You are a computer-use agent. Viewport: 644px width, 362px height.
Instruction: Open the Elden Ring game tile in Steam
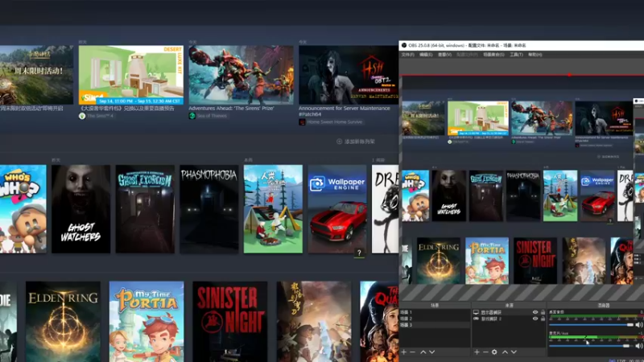[x=63, y=321]
